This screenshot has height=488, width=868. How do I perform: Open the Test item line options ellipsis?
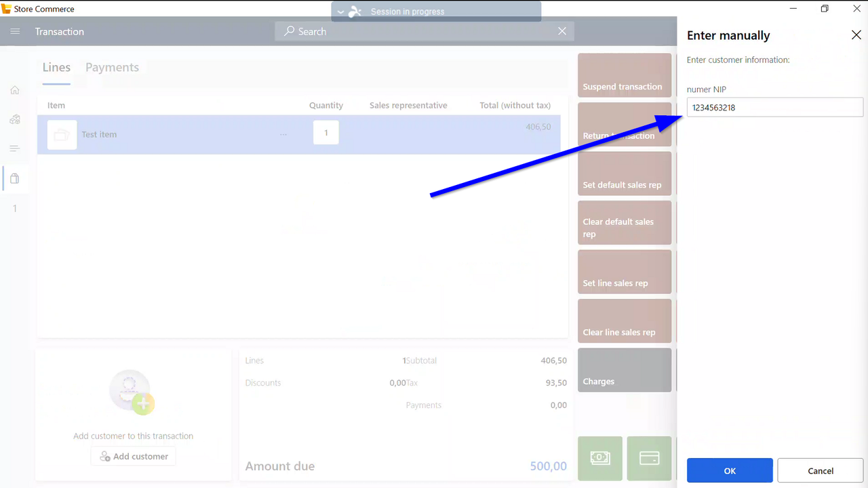click(283, 134)
